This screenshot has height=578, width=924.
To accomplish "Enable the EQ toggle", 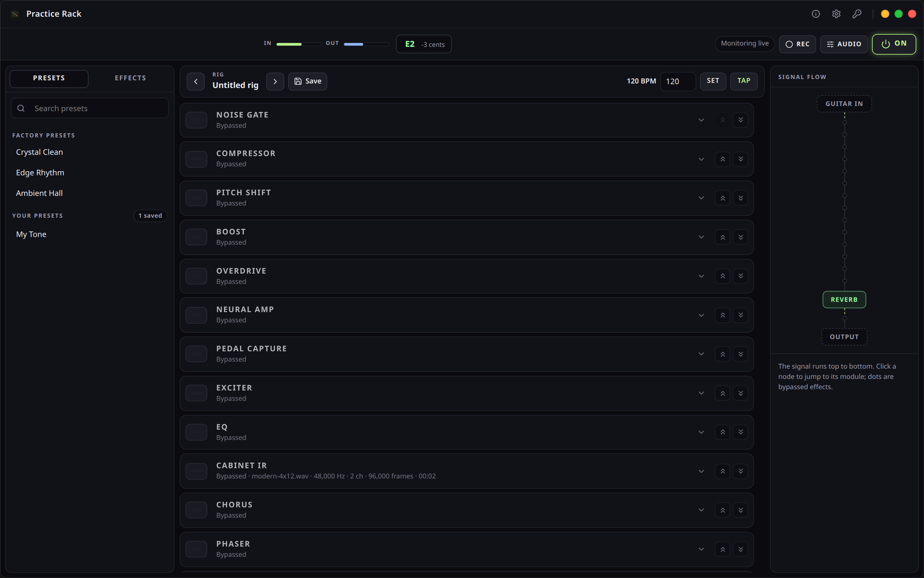I will 196,432.
